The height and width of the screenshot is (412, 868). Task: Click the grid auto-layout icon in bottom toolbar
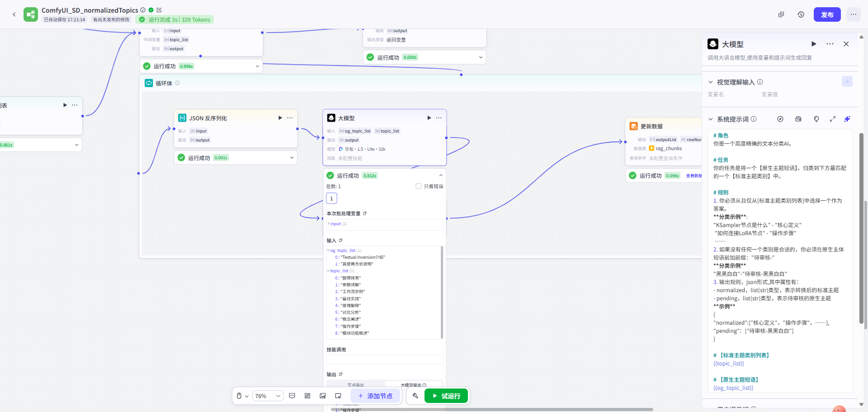pos(307,396)
